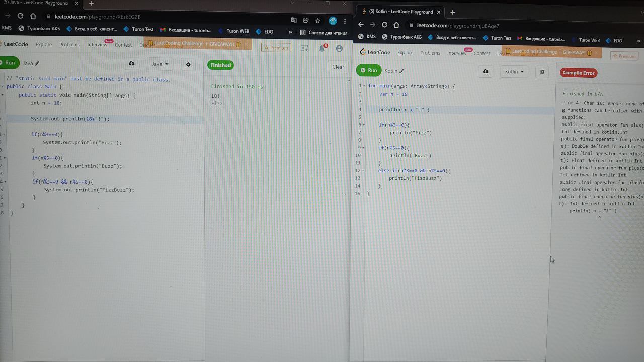
Task: Open Turon WEB bookmark in Java window
Action: (234, 31)
